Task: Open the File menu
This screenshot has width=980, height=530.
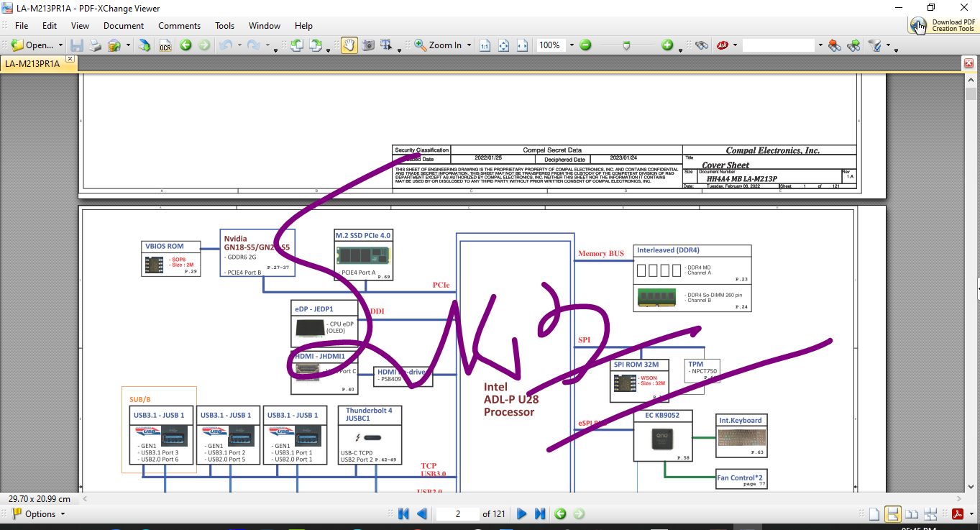Action: coord(22,26)
